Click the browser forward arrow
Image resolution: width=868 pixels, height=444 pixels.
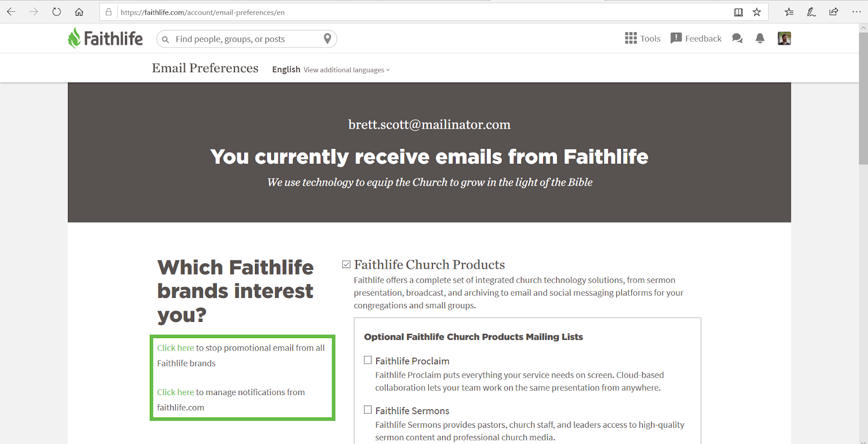pos(34,12)
